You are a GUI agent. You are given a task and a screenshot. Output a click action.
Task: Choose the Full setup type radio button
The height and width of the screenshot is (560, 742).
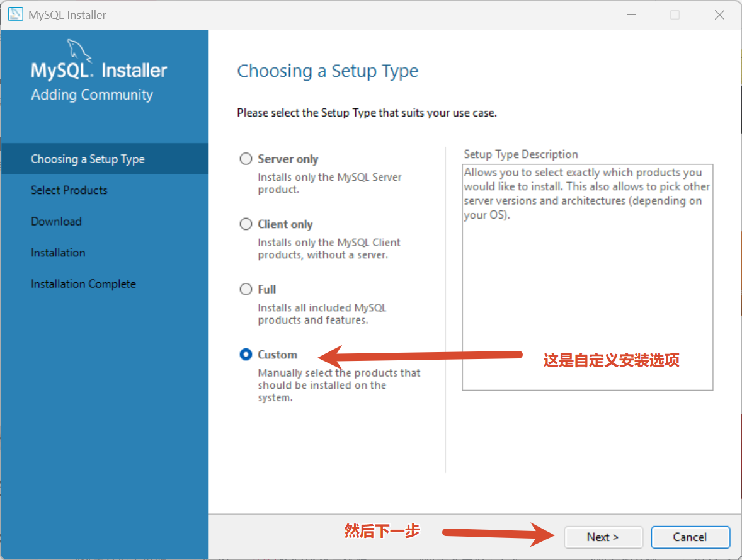click(x=246, y=289)
